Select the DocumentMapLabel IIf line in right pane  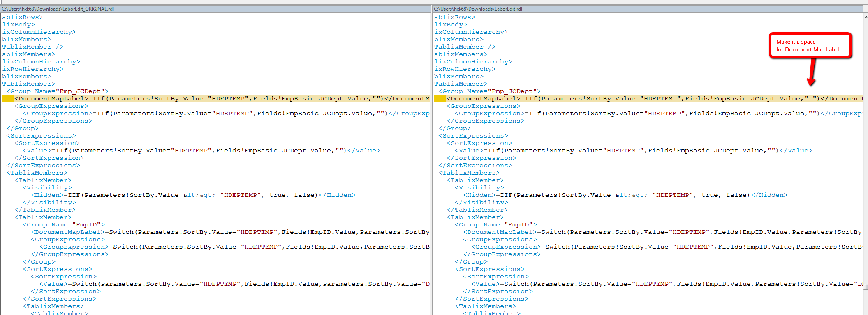pos(655,98)
